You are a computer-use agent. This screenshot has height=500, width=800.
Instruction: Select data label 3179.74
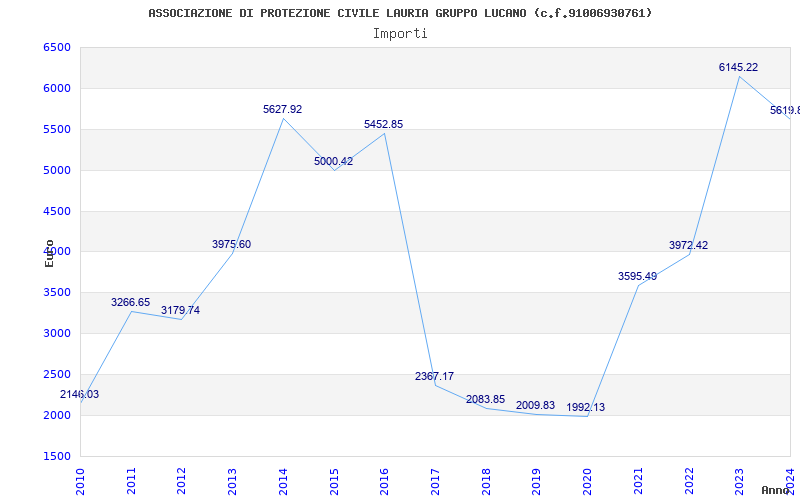[181, 310]
